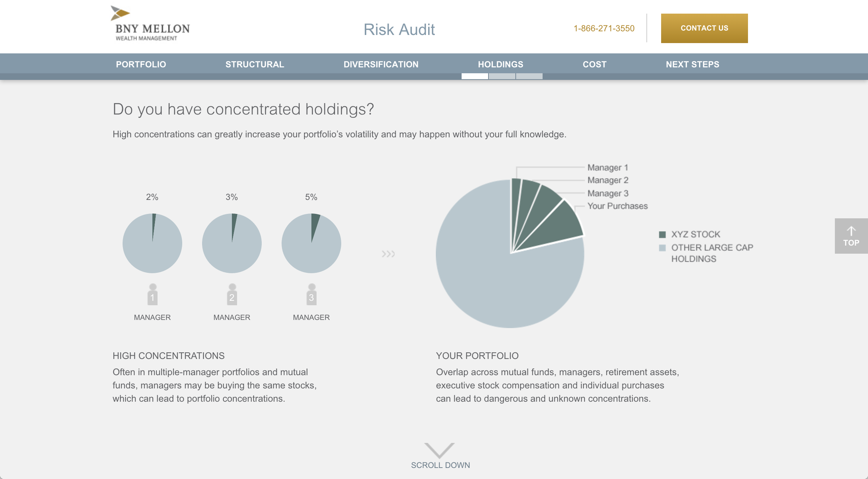Select the first Holdings progress segment
This screenshot has height=479, width=868.
coord(475,76)
